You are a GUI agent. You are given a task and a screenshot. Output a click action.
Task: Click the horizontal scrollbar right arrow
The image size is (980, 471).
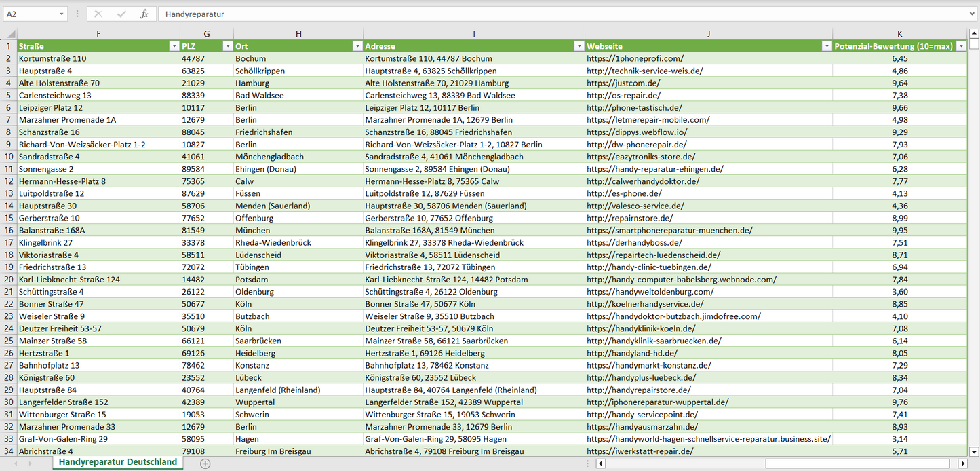962,464
